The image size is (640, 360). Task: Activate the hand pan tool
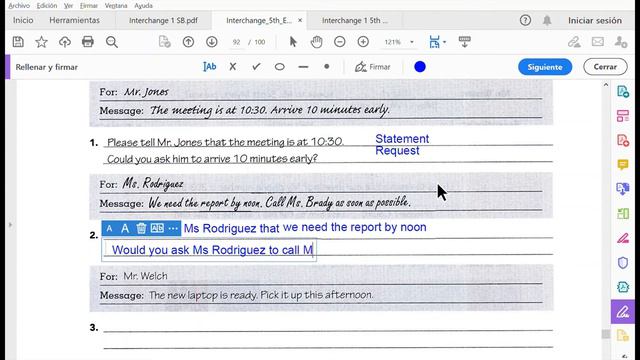(316, 42)
